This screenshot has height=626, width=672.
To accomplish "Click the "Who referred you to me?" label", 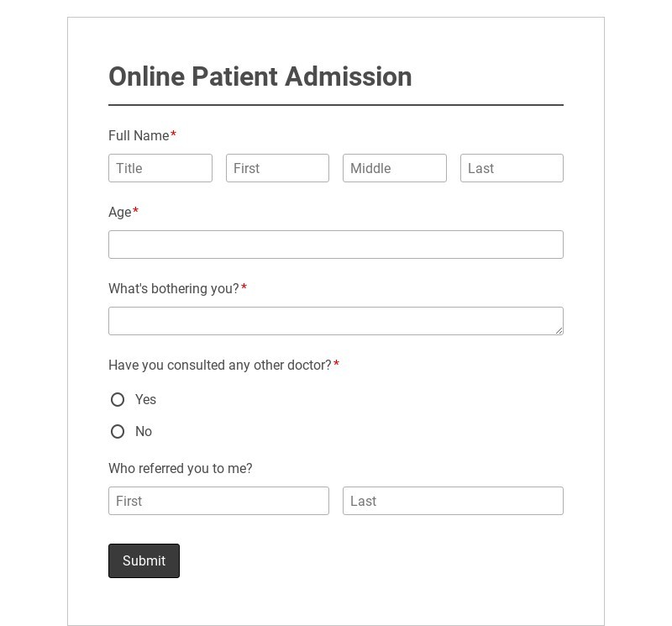I will [x=181, y=469].
